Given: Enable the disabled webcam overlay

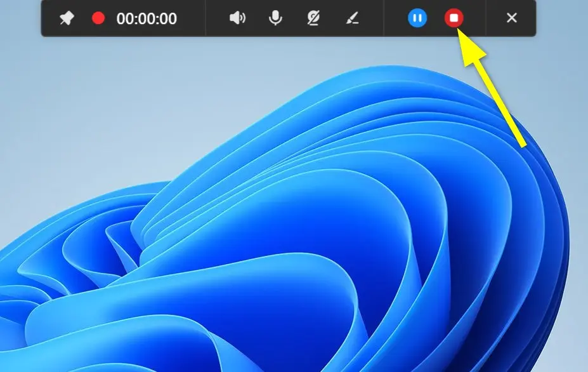Looking at the screenshot, I should coord(313,18).
